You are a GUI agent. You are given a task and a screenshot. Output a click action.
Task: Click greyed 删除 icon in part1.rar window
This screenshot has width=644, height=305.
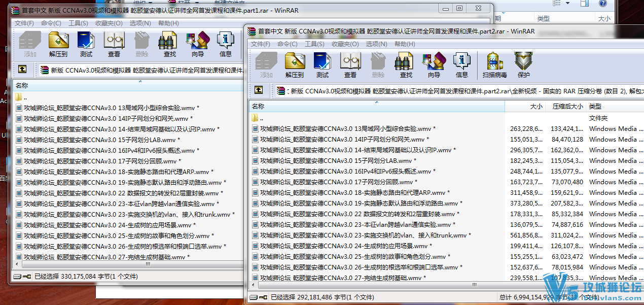[x=142, y=44]
